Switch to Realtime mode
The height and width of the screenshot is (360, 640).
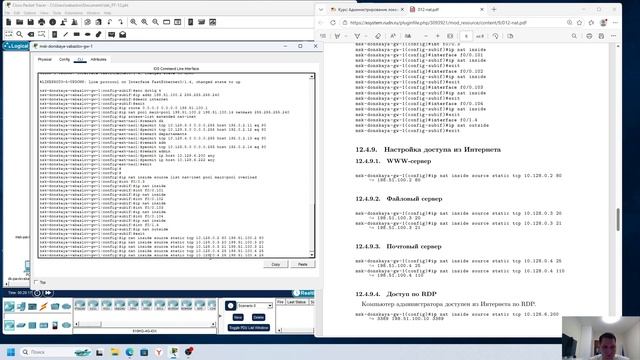tap(303, 293)
